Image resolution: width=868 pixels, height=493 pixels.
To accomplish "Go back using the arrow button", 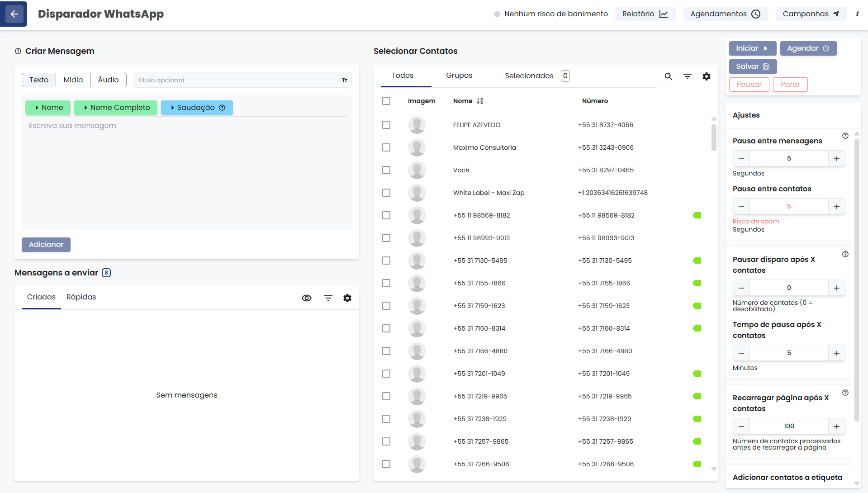I will [x=14, y=14].
